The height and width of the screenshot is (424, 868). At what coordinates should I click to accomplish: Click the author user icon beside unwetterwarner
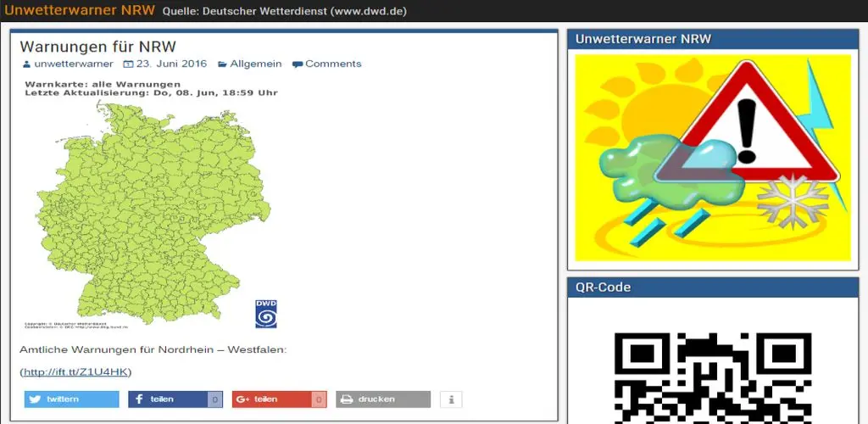26,64
